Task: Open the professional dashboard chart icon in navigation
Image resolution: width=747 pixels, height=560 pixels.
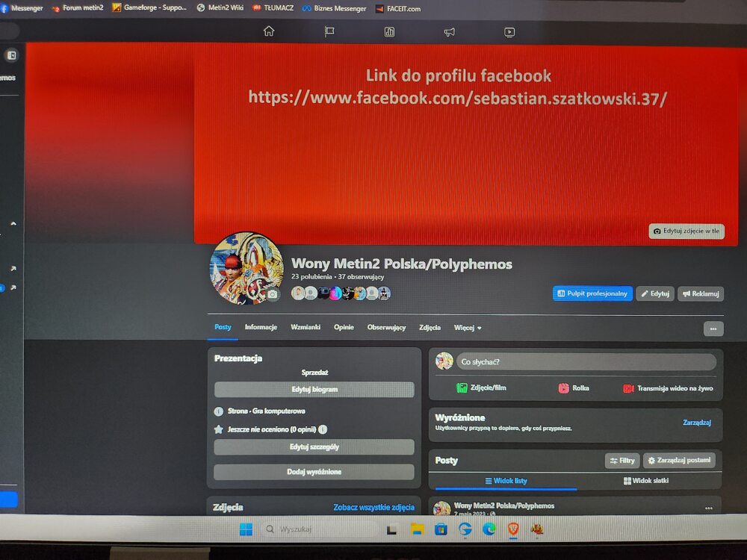Action: 389,32
